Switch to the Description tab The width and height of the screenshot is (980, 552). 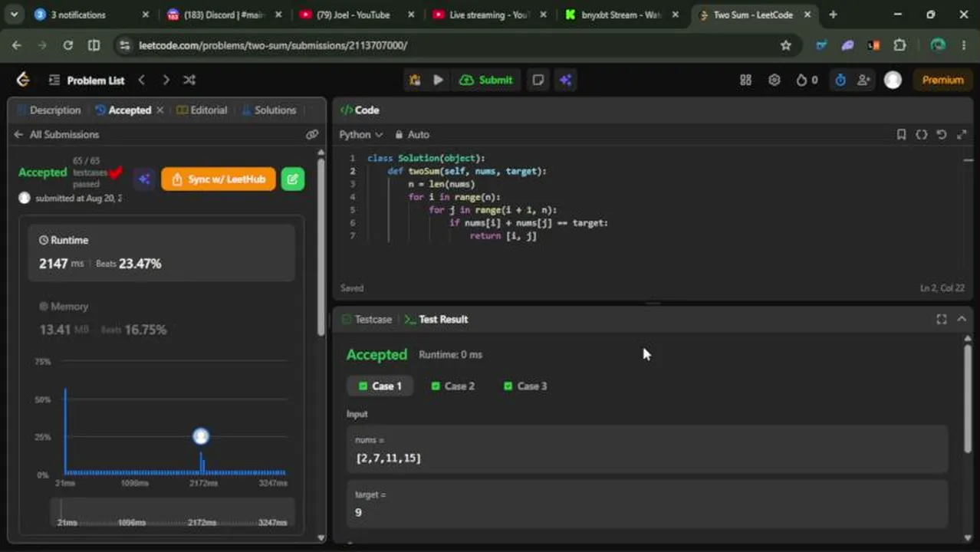point(49,110)
